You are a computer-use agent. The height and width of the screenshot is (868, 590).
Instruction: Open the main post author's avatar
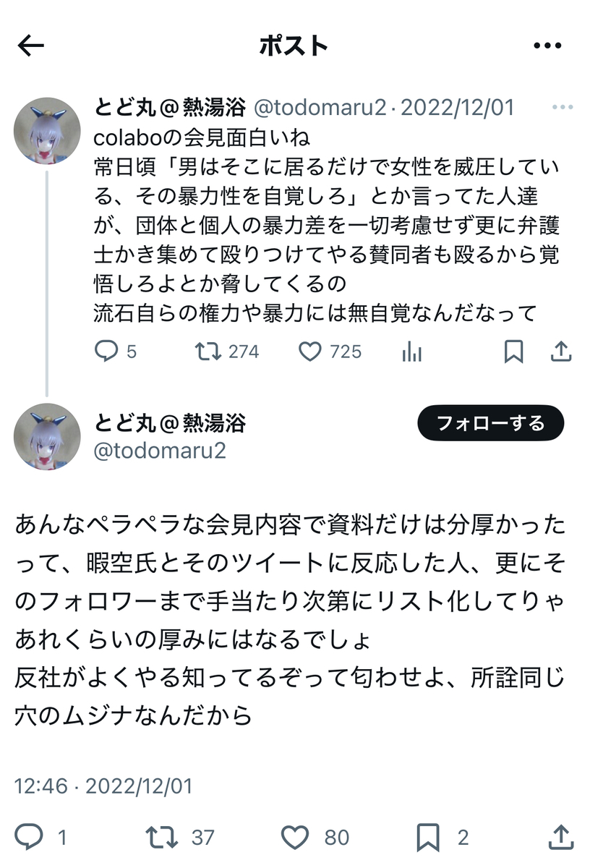[48, 437]
